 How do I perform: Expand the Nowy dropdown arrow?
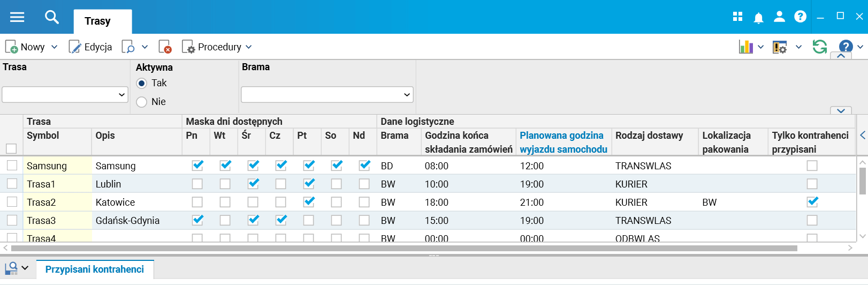point(54,47)
